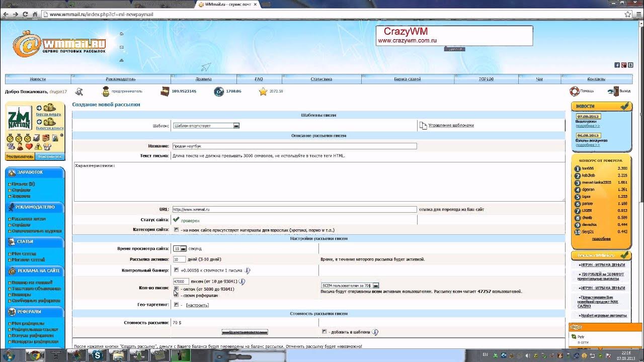Click the round blue 1700.06 balance icon
Screen dimensions: 644x362
click(x=218, y=92)
